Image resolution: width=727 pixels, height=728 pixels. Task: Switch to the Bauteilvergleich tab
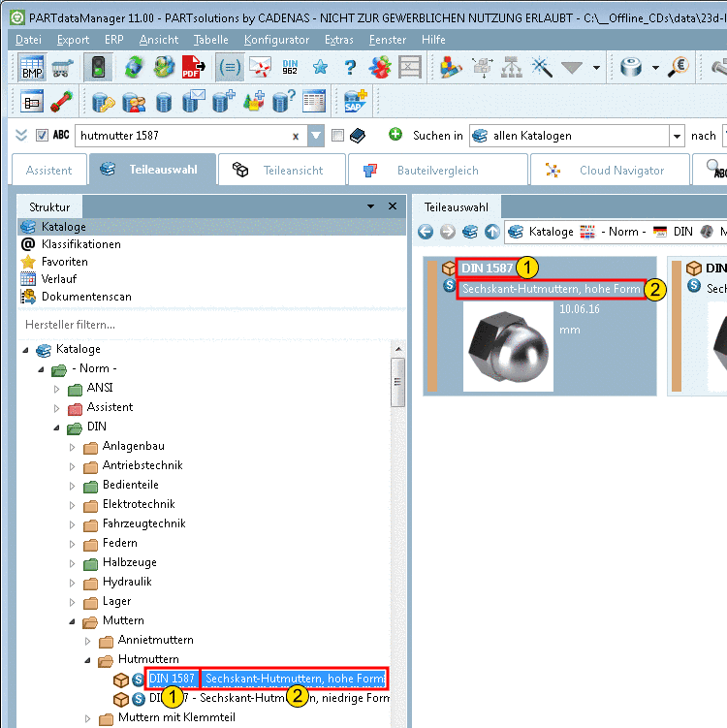pyautogui.click(x=438, y=171)
